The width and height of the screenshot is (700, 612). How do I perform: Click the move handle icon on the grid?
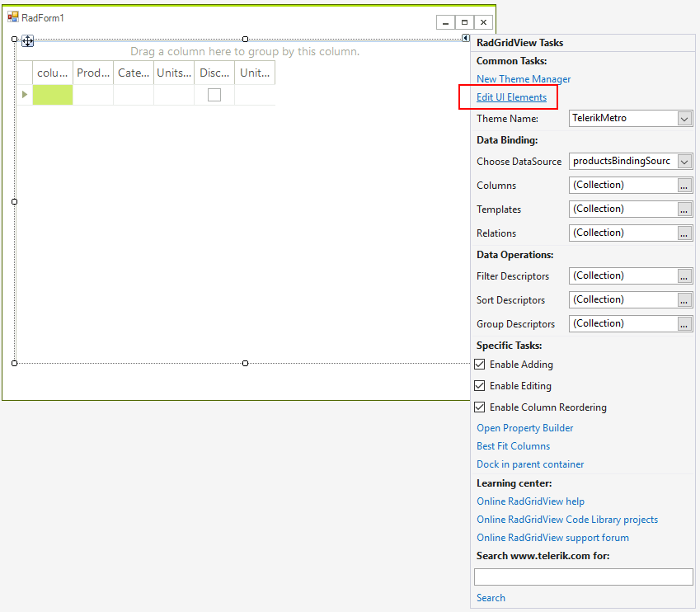(27, 40)
